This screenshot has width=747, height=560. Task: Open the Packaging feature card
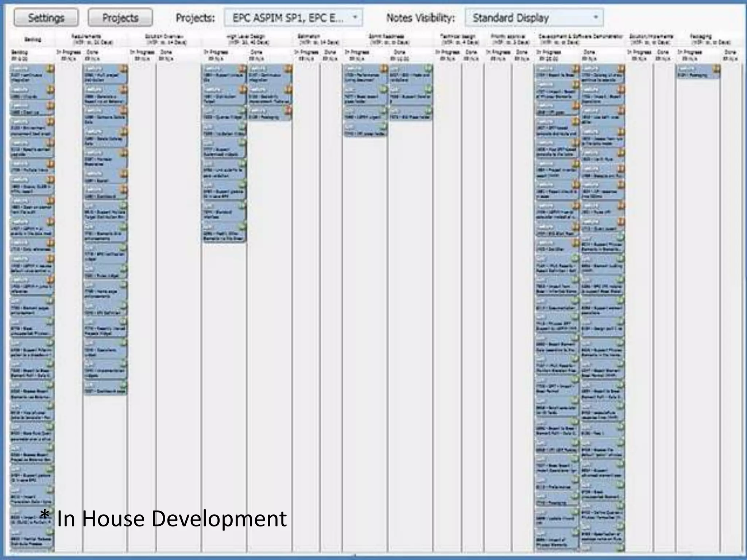click(x=695, y=73)
